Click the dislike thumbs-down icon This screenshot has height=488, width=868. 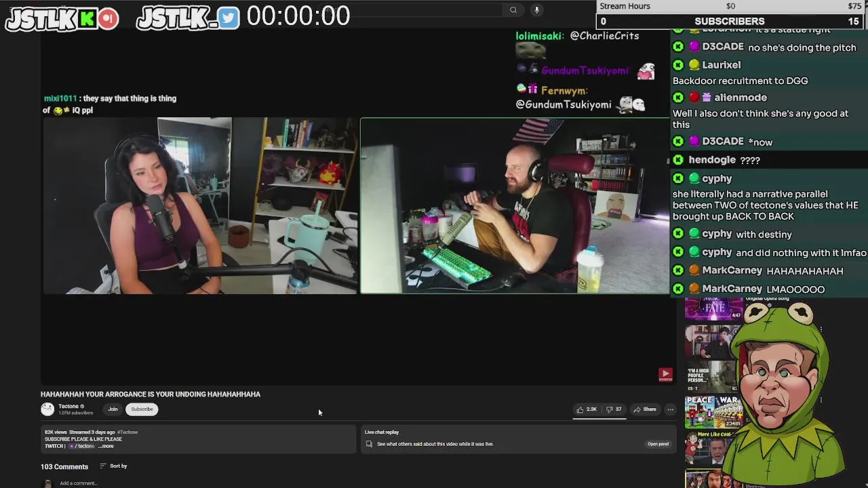click(x=610, y=409)
